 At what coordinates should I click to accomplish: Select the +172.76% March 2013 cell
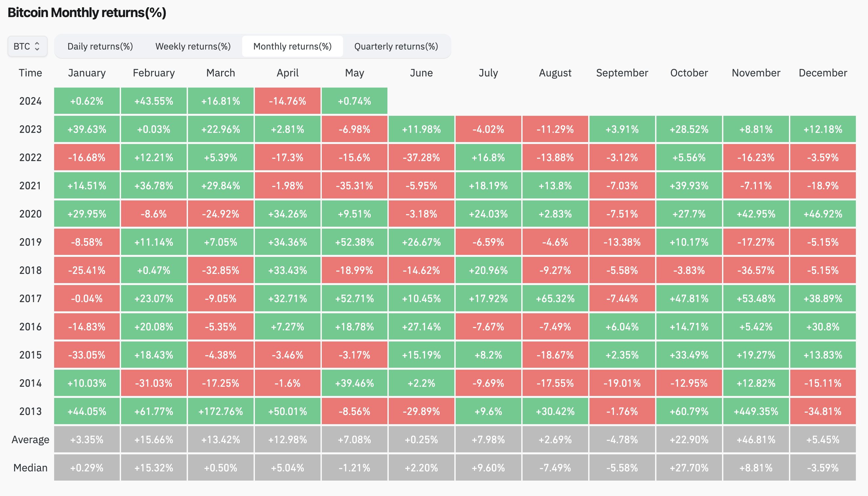pos(221,411)
